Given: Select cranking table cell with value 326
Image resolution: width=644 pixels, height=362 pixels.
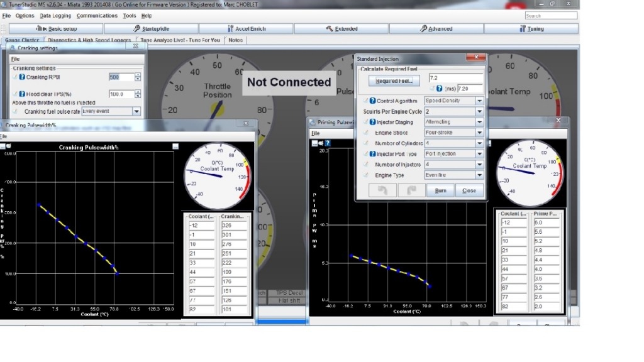Looking at the screenshot, I should [x=234, y=226].
